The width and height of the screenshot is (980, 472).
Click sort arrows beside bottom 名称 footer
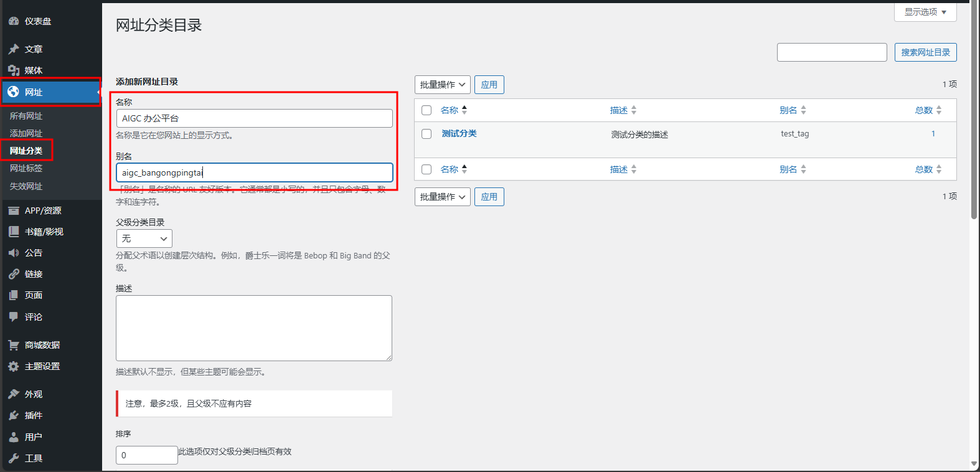(x=464, y=169)
